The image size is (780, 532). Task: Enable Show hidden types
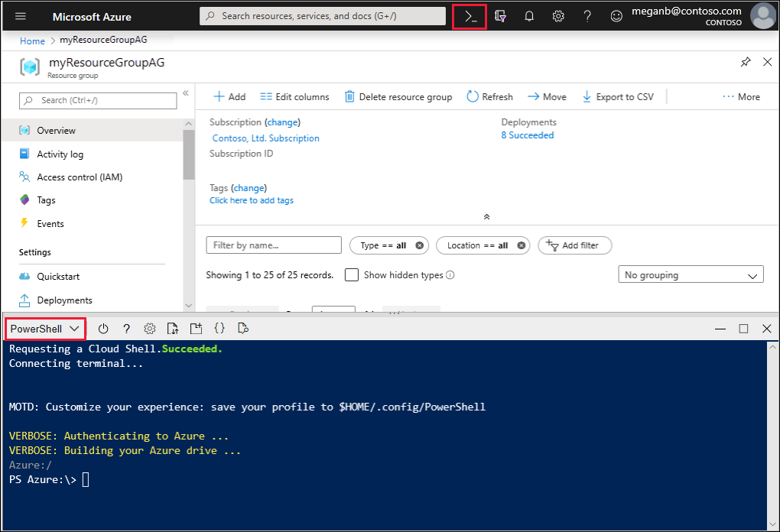point(351,274)
